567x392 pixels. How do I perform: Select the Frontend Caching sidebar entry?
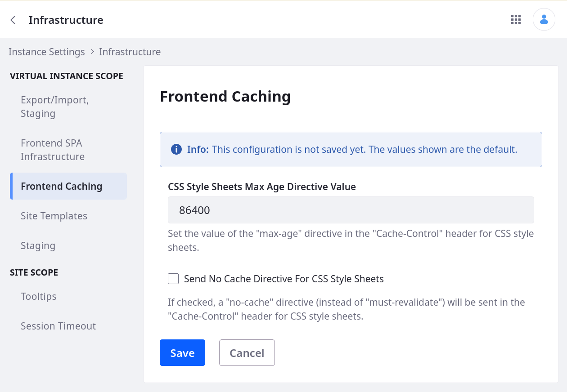tap(62, 186)
